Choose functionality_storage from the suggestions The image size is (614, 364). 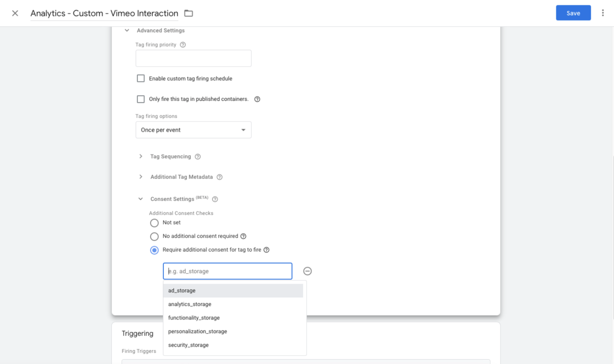pyautogui.click(x=233, y=318)
